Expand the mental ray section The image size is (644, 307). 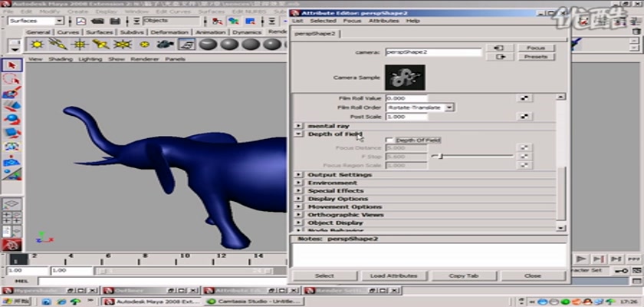point(298,126)
